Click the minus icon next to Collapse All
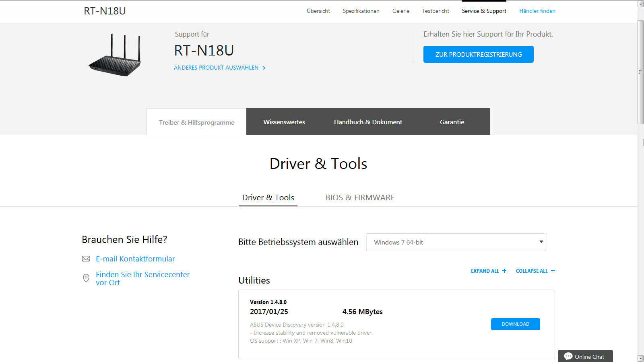Screen dimensions: 644x362 tap(553, 271)
